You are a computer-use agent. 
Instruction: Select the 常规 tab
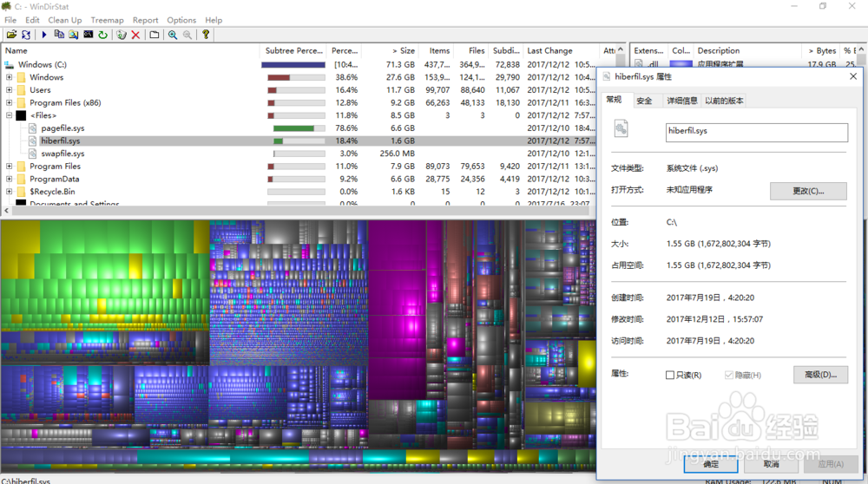(614, 100)
